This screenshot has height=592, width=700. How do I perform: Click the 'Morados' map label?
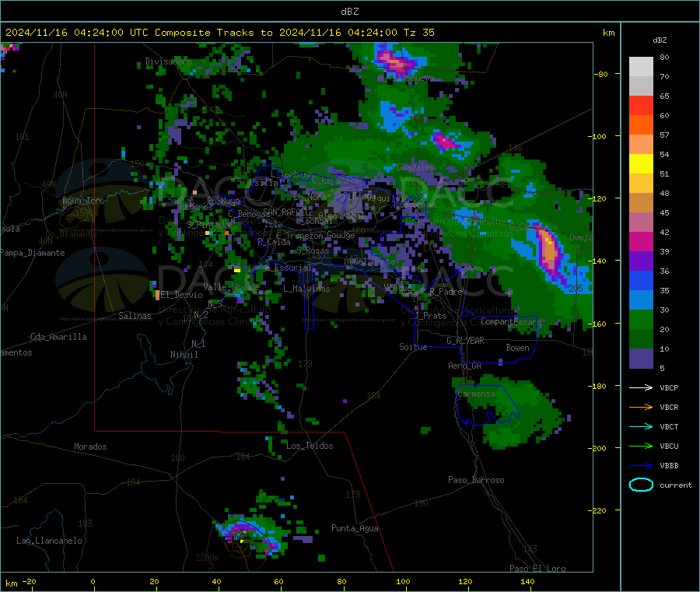pyautogui.click(x=90, y=447)
